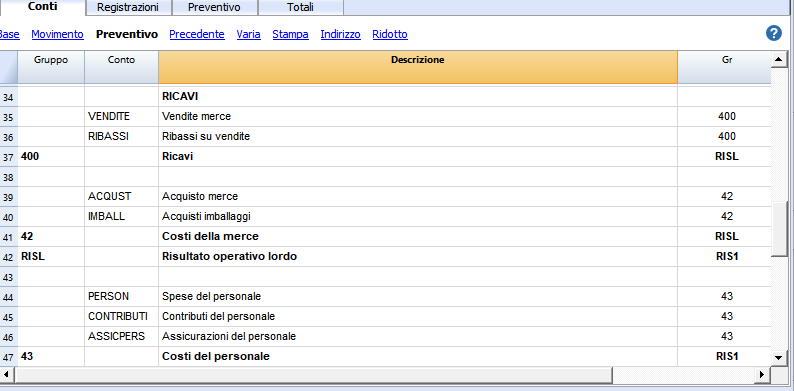
Task: Select the Gr value in Spese del personale row
Action: (725, 296)
